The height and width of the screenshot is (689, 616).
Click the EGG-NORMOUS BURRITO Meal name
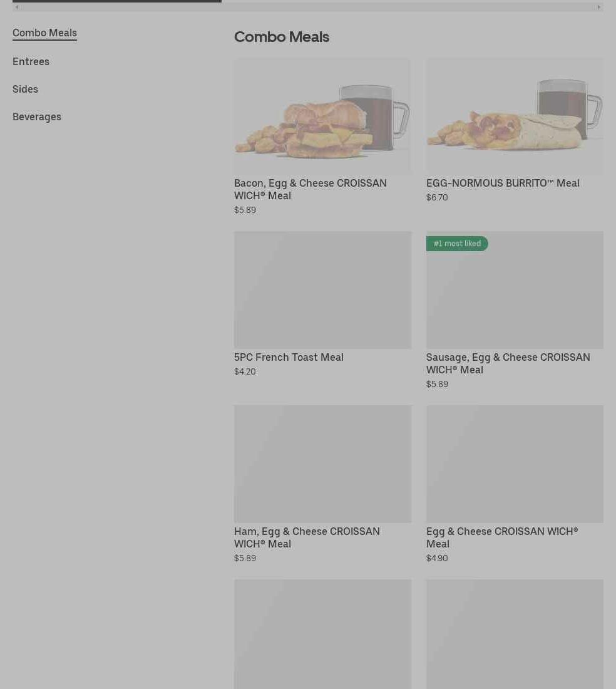[x=503, y=183]
